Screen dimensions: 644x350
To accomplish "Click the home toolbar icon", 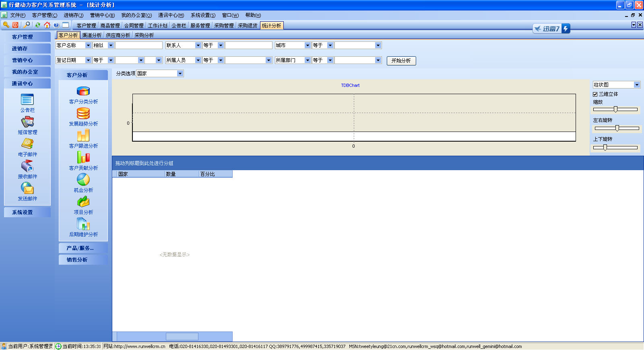I will click(47, 25).
